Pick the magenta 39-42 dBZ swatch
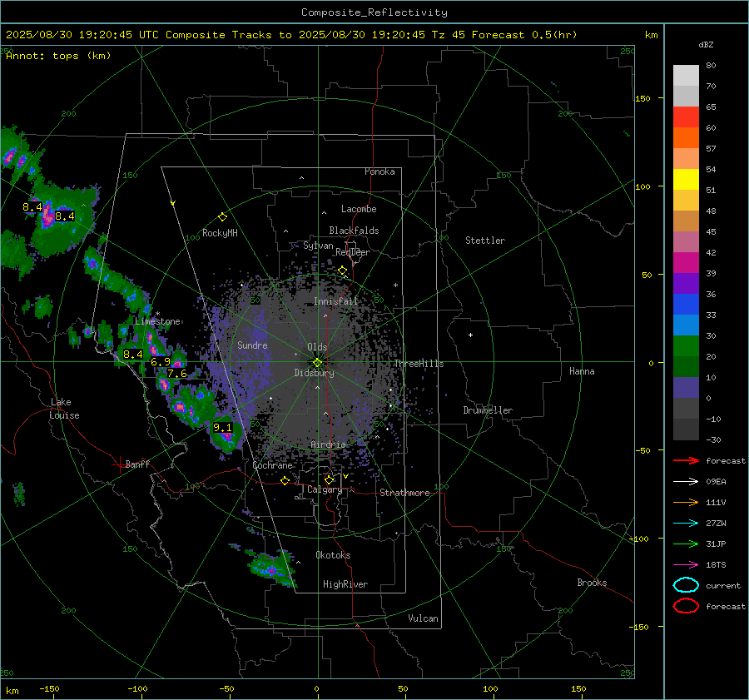This screenshot has height=700, width=749. point(686,262)
